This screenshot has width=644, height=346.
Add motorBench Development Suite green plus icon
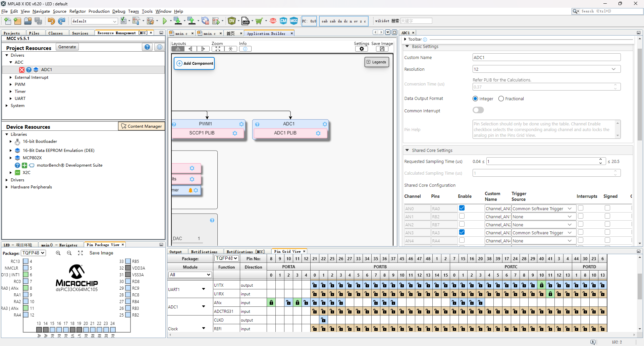point(24,165)
